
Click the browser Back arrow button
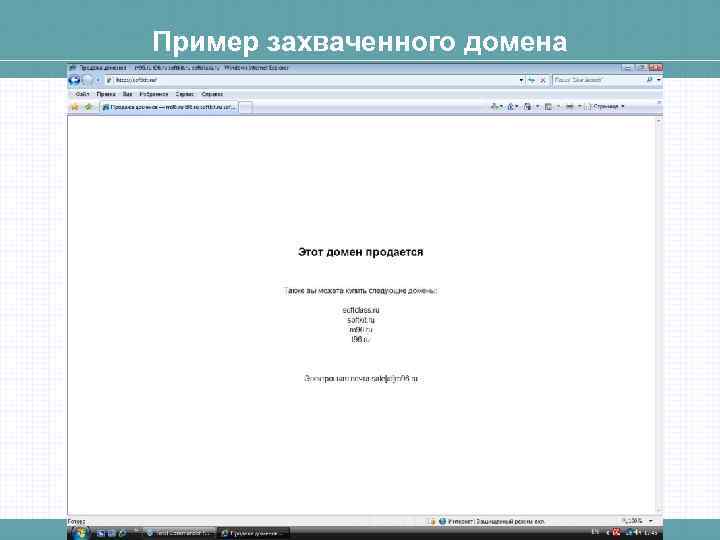pyautogui.click(x=74, y=80)
